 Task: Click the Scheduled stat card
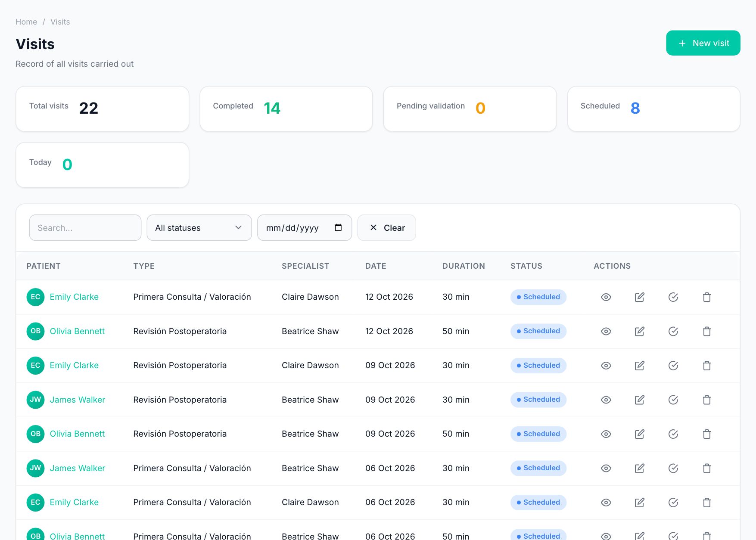click(x=653, y=109)
